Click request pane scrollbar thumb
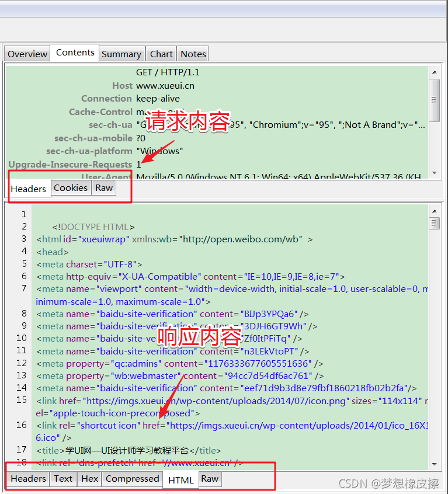448x494 pixels. (434, 100)
